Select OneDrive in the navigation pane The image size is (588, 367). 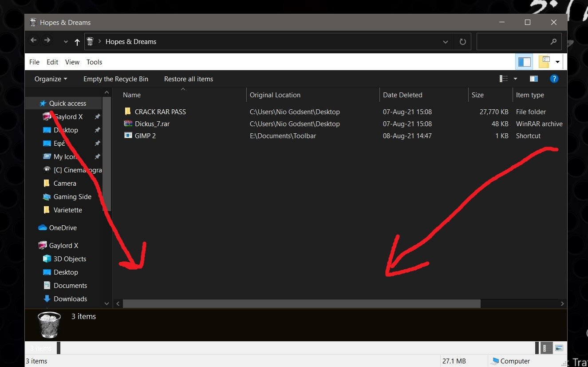point(63,228)
